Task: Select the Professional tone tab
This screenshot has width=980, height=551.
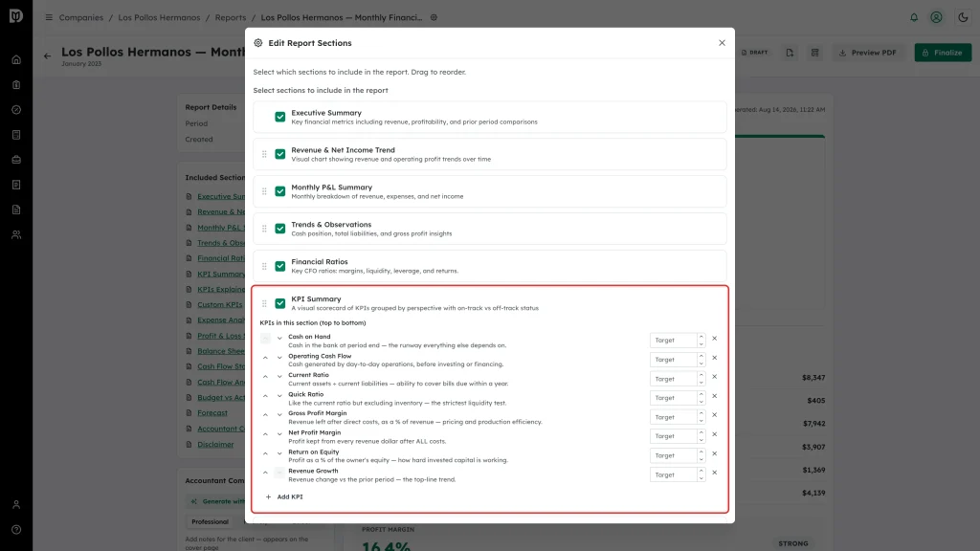Action: tap(210, 521)
